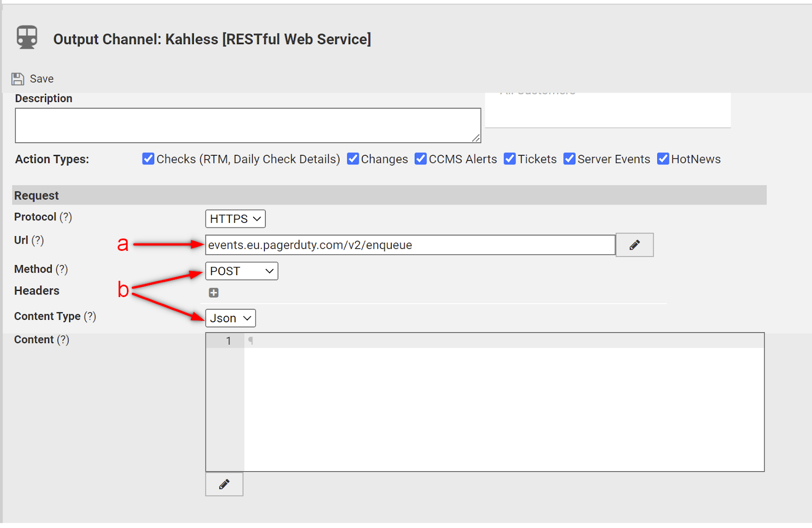Uncheck the Checks (RTM, Daily Check Details) checkbox
This screenshot has width=812, height=528.
[148, 159]
